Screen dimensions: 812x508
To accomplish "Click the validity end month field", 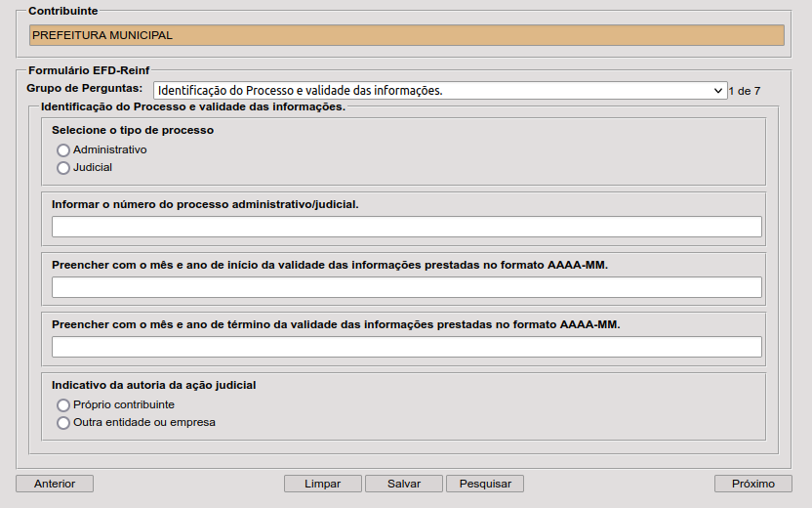I will [x=406, y=347].
